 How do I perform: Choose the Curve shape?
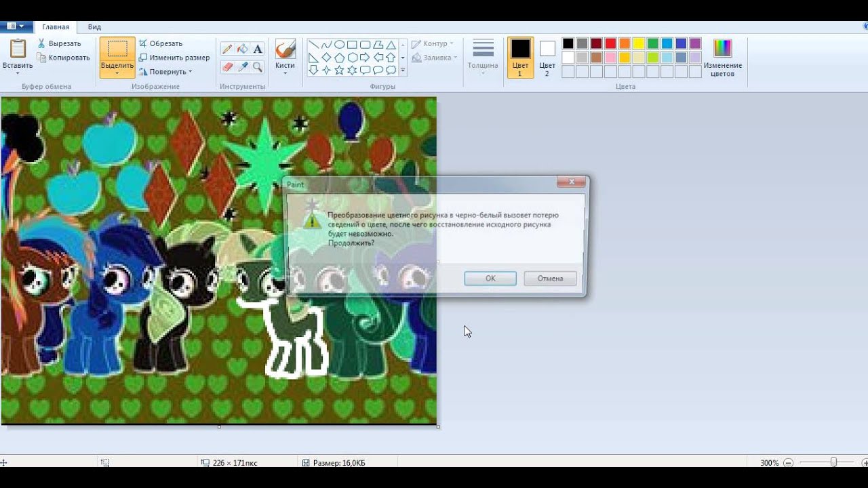tap(326, 45)
